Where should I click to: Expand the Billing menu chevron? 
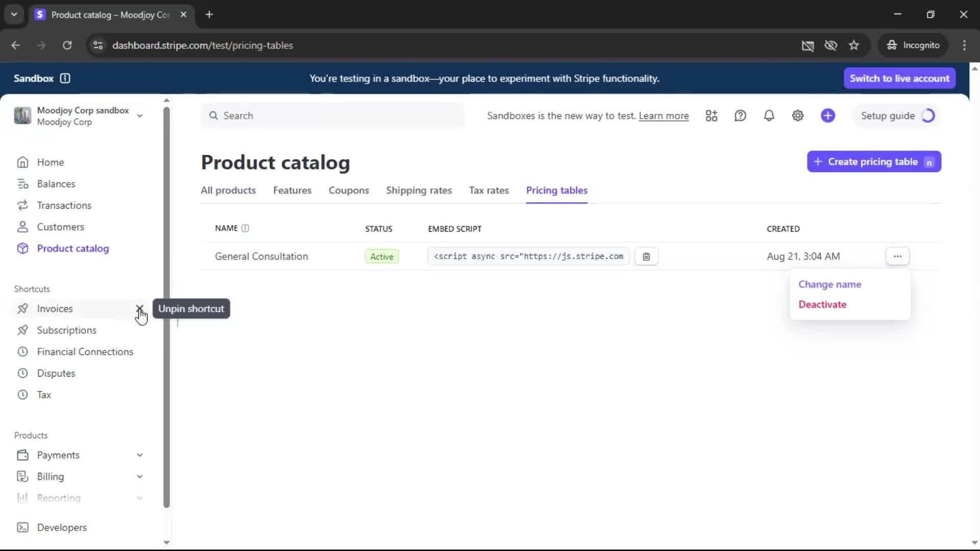click(139, 477)
